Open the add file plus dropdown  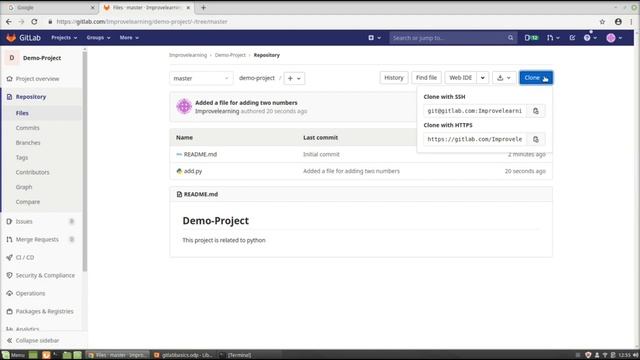point(294,78)
